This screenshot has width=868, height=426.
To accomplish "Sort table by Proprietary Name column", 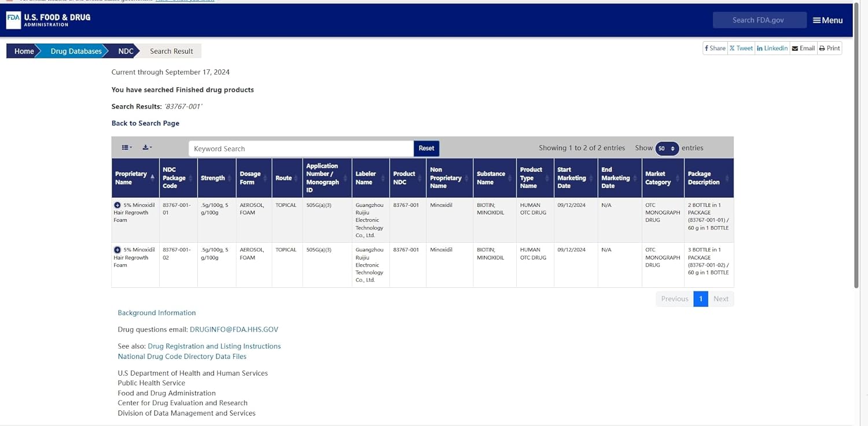I will [135, 178].
